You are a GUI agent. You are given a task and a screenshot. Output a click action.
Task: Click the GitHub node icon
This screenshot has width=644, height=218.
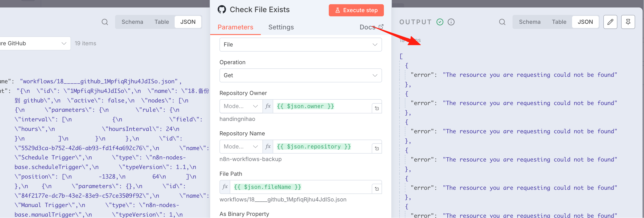point(222,10)
